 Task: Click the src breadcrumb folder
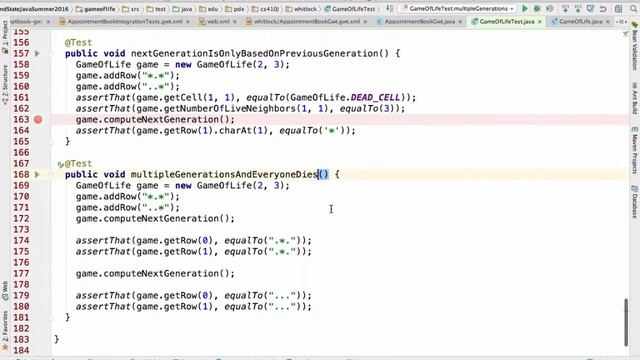131,9
